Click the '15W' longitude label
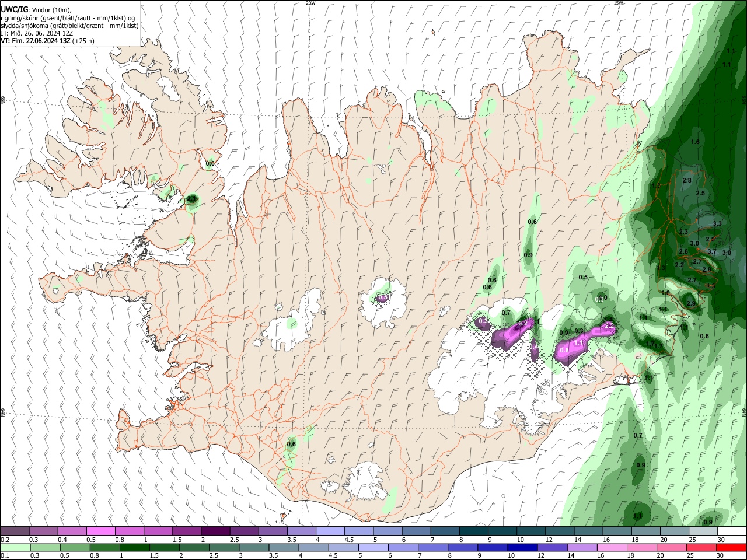Image resolution: width=747 pixels, height=560 pixels. coord(618,3)
